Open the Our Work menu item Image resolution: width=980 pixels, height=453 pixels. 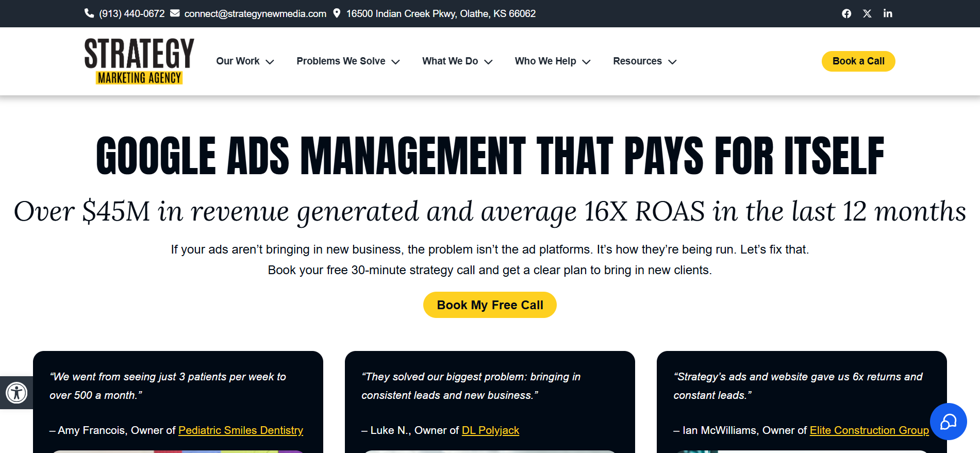tap(238, 61)
